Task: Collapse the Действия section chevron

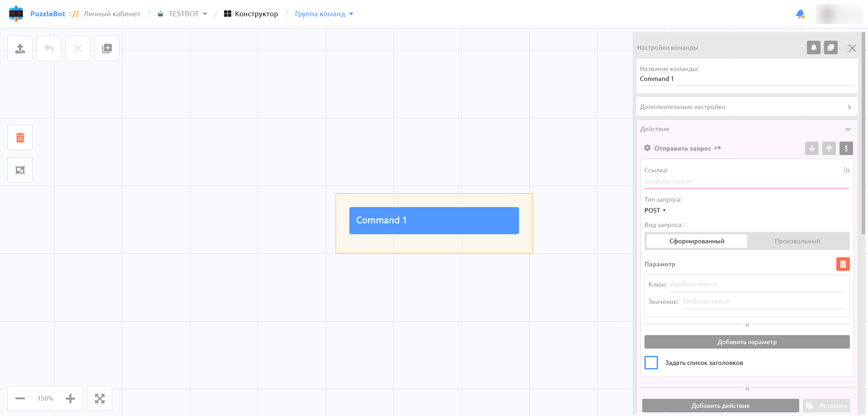Action: (x=848, y=129)
